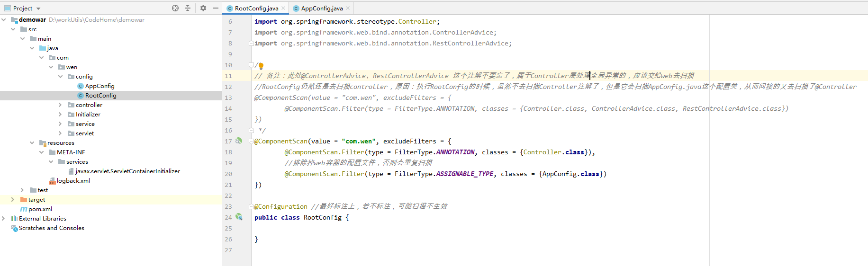868x266 pixels.
Task: Expand the servlet package
Action: click(x=60, y=133)
